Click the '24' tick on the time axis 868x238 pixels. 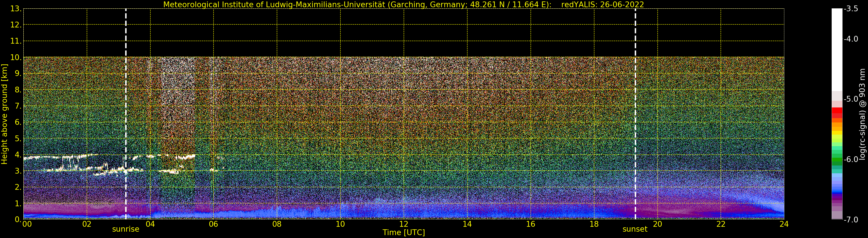click(784, 224)
